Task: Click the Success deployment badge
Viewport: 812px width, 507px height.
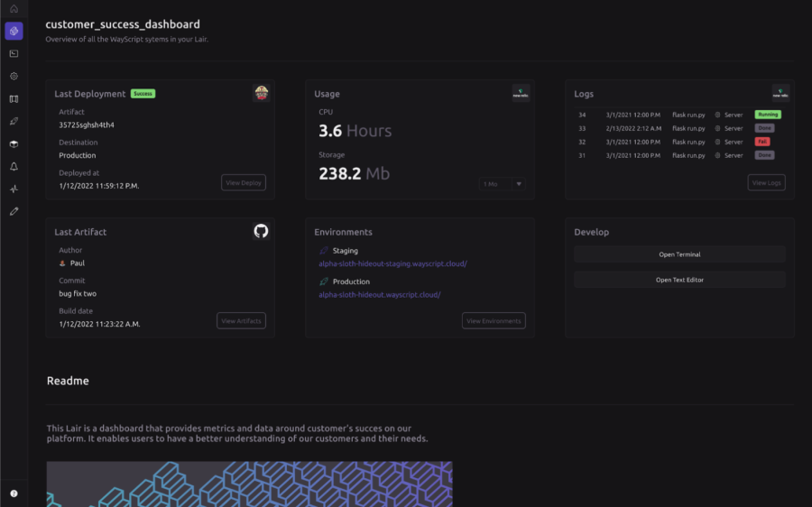Action: pyautogui.click(x=143, y=94)
